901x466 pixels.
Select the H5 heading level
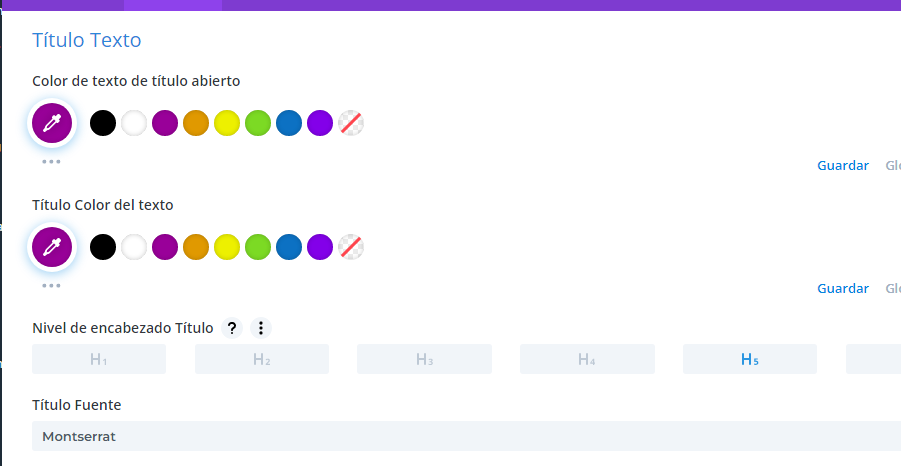tap(750, 359)
